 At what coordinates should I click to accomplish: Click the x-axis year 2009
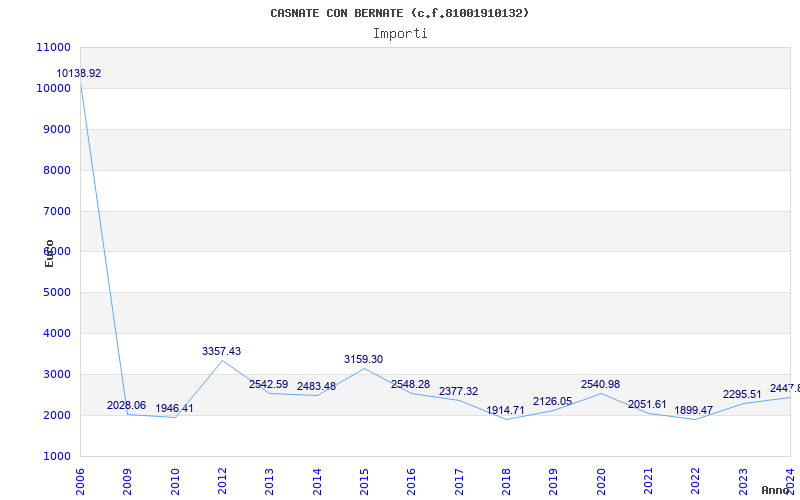point(128,482)
